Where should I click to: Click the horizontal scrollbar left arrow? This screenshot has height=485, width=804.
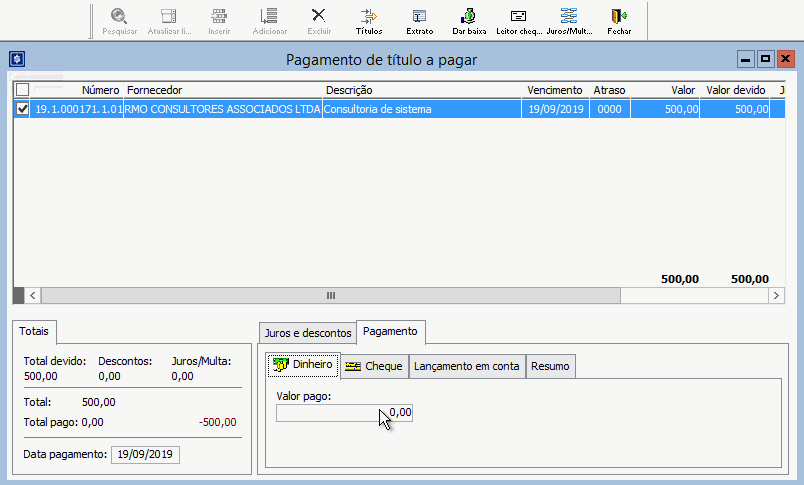click(32, 296)
